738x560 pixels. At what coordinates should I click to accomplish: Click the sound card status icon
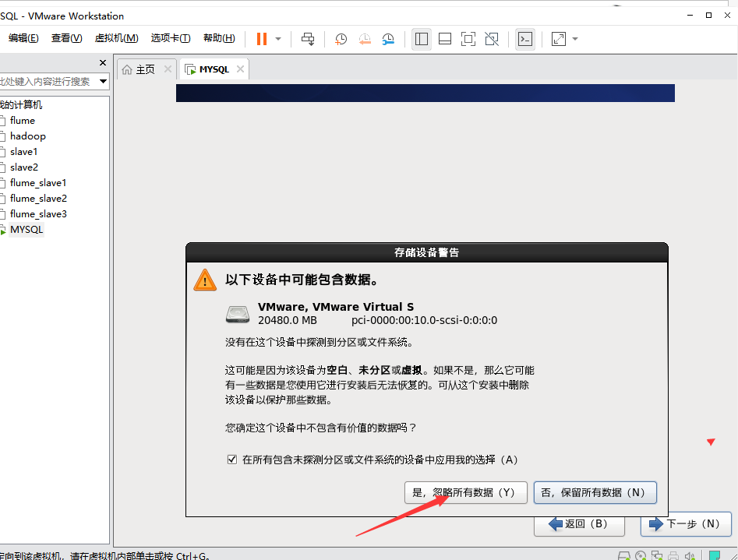tap(690, 556)
